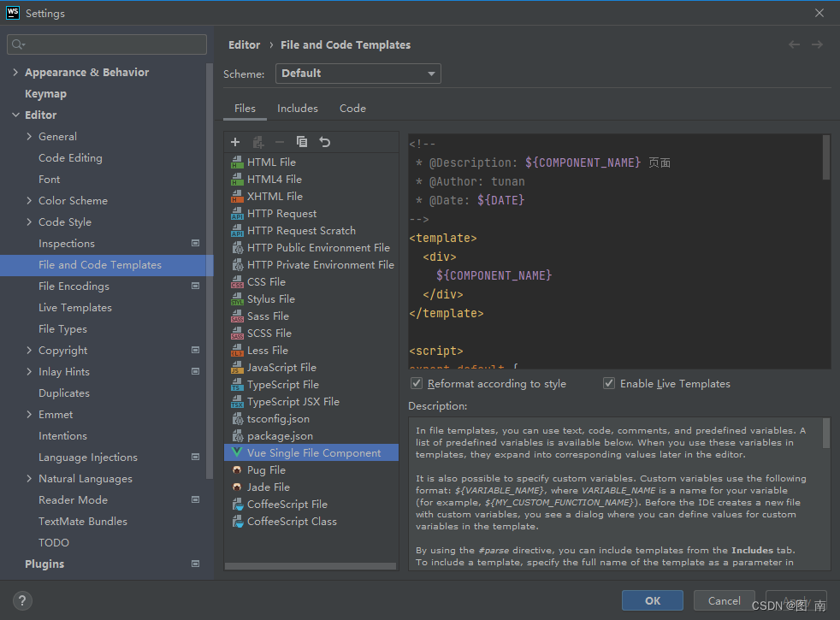
Task: Toggle Enable Live Templates checkbox
Action: coord(608,383)
